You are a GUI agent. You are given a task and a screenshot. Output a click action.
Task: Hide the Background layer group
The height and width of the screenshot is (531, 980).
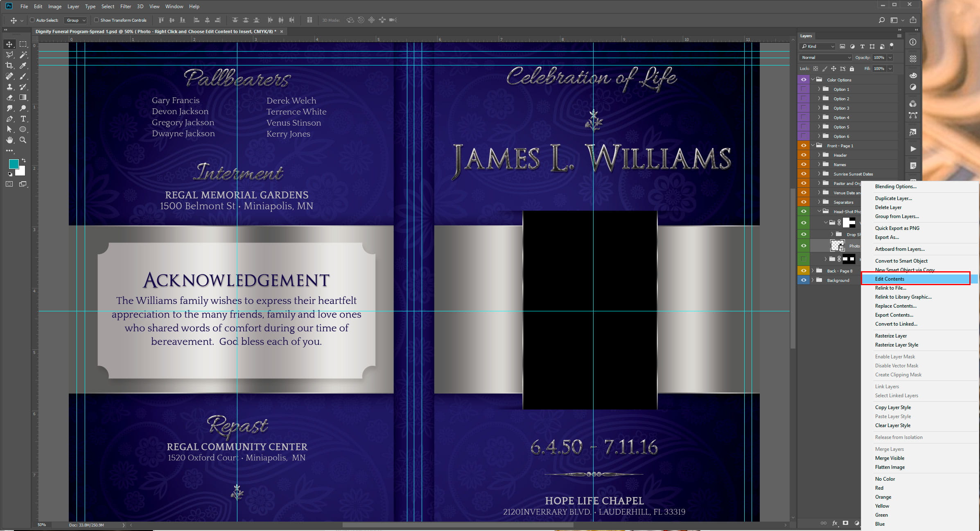click(804, 280)
